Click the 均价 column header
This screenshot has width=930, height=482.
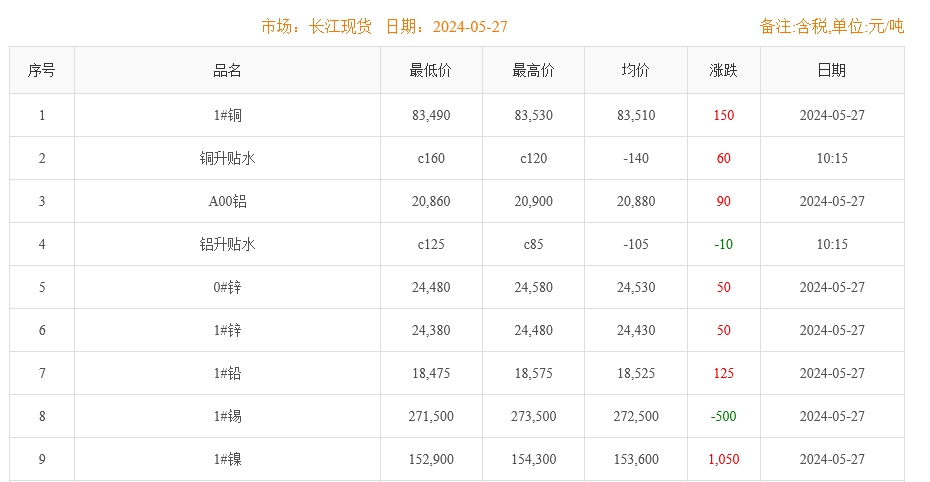[x=636, y=71]
